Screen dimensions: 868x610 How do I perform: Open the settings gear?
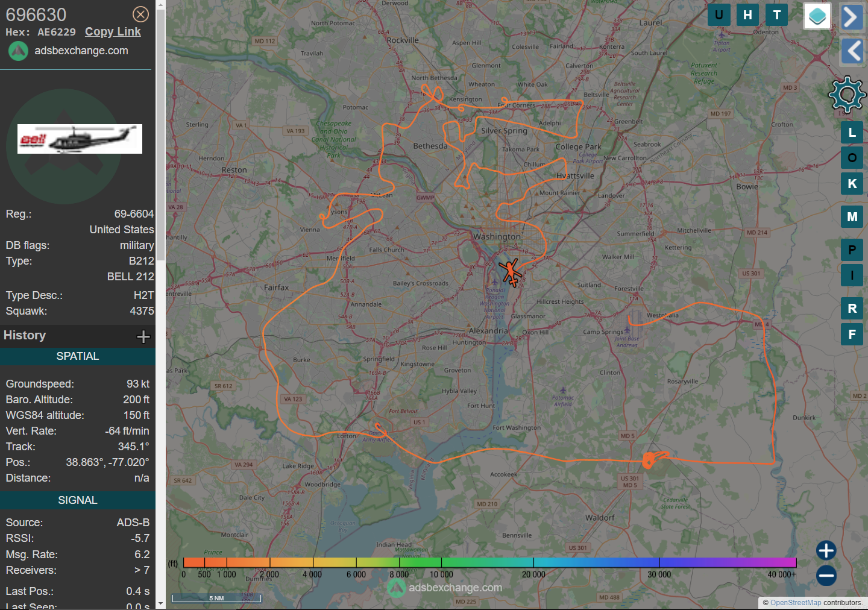point(847,95)
